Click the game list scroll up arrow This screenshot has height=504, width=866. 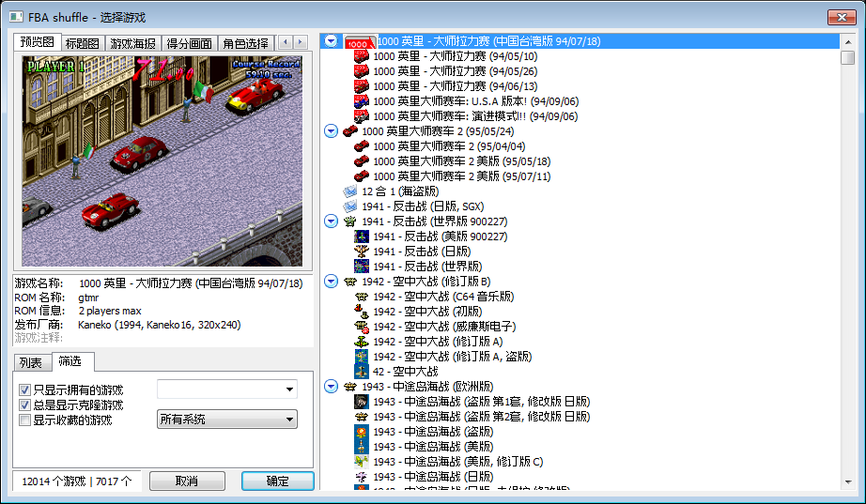848,41
